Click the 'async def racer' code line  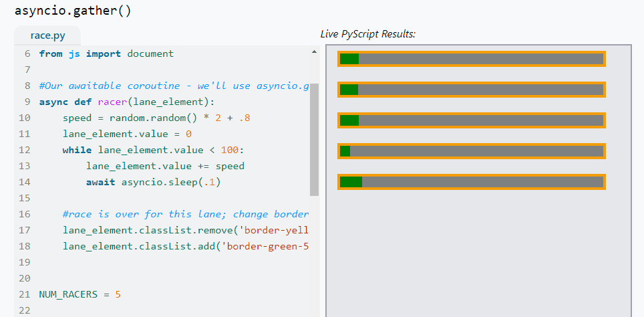click(x=127, y=102)
